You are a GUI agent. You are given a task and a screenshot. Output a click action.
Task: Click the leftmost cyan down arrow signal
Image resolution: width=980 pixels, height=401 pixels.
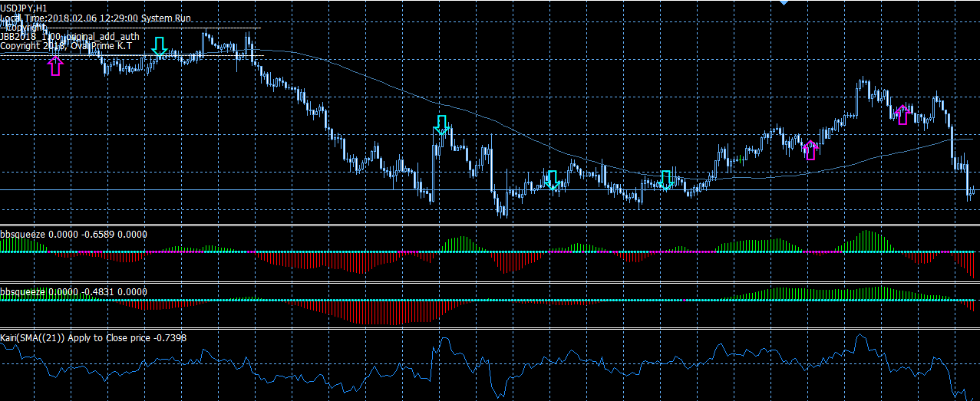click(159, 46)
